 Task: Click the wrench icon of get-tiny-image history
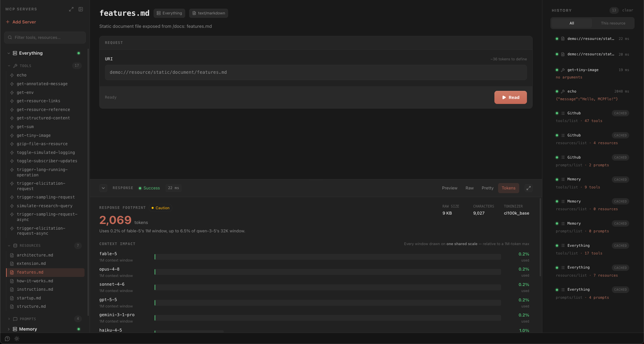(563, 70)
